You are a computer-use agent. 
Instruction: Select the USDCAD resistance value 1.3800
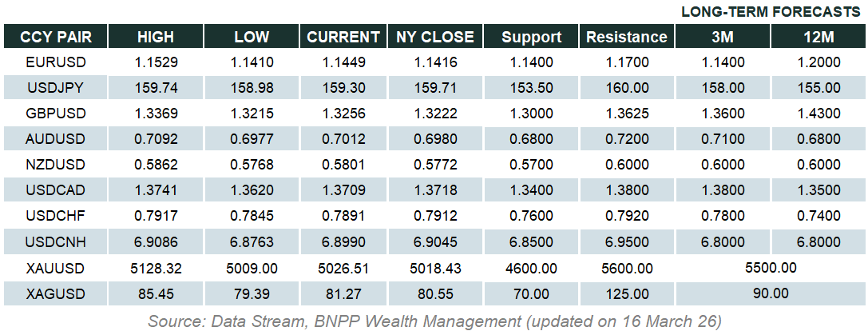[627, 190]
